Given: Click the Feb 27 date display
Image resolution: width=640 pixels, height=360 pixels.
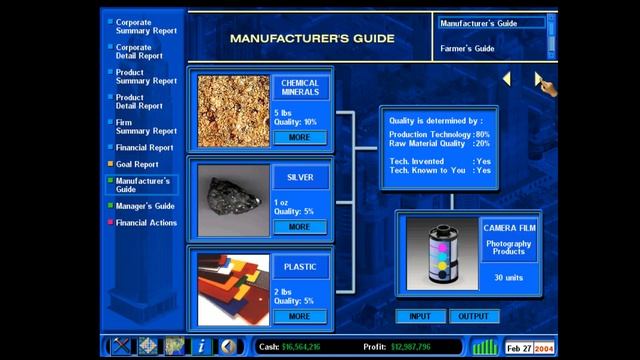Looking at the screenshot, I should coord(519,349).
